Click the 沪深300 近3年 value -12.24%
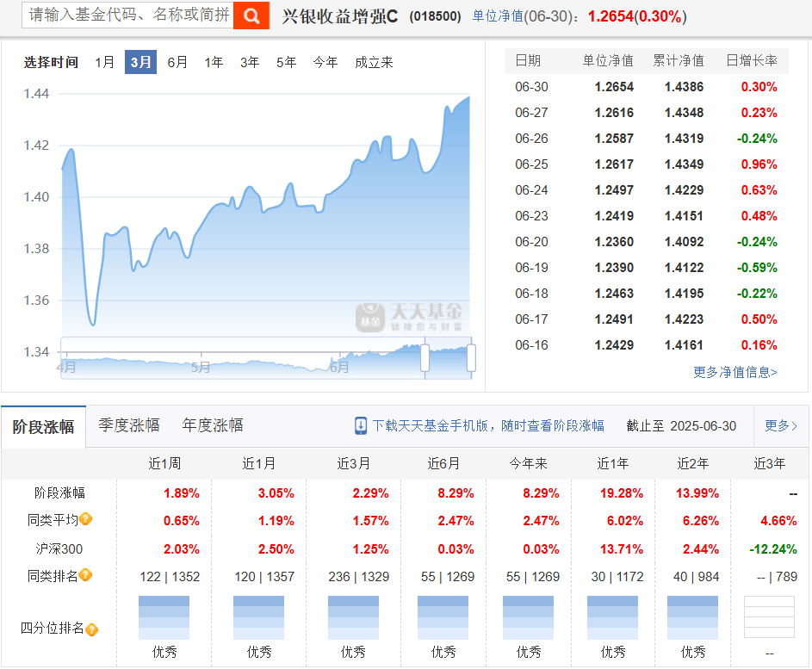Image resolution: width=812 pixels, height=669 pixels. (x=773, y=549)
